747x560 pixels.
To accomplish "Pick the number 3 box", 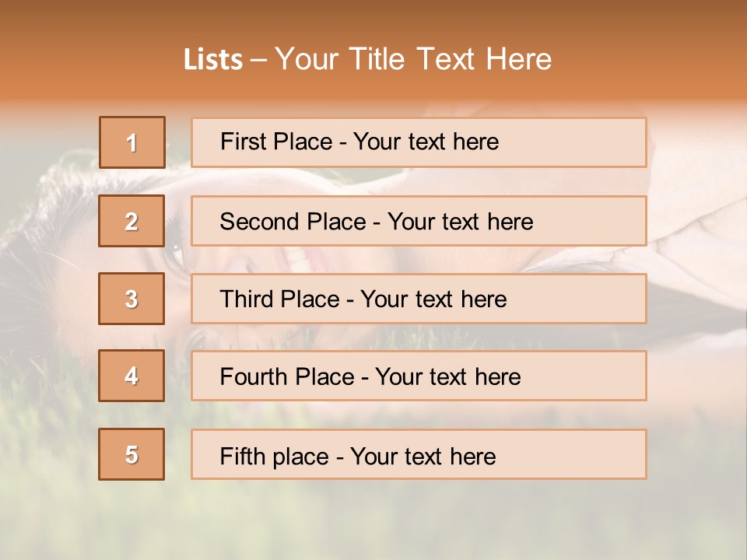I will tap(132, 299).
